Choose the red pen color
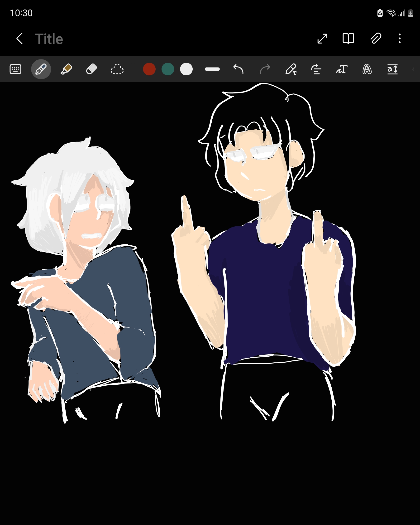The image size is (420, 525). point(149,69)
